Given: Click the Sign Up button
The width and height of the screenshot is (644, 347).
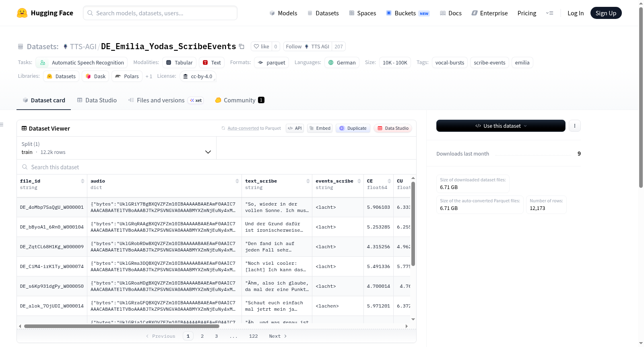Looking at the screenshot, I should pos(606,13).
